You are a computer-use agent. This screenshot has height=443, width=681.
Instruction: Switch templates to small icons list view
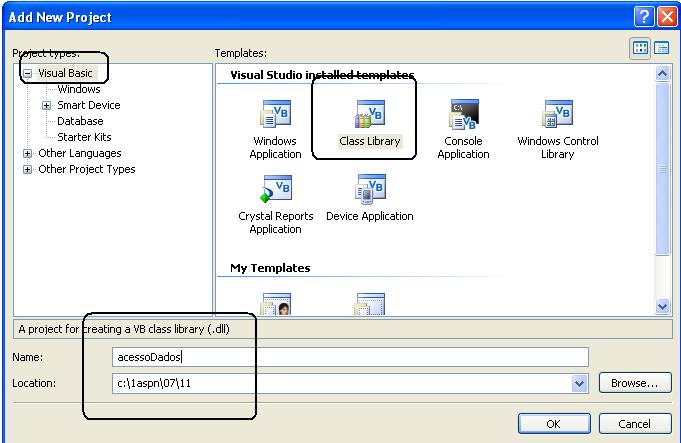pyautogui.click(x=662, y=48)
